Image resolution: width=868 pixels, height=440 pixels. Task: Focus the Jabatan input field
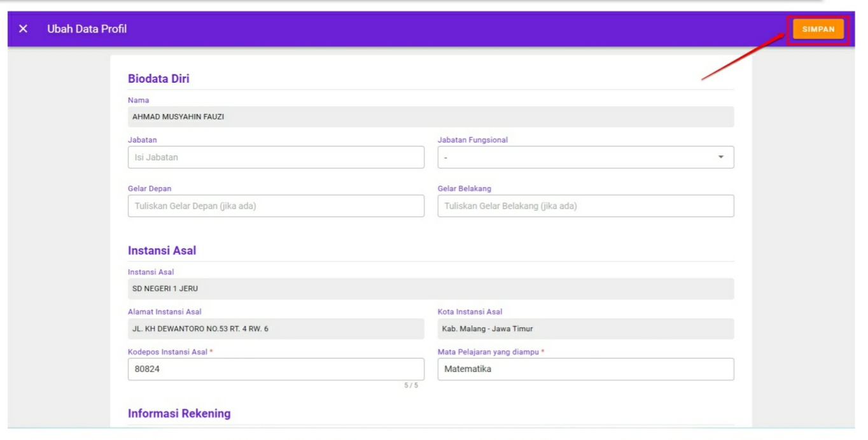tap(276, 157)
